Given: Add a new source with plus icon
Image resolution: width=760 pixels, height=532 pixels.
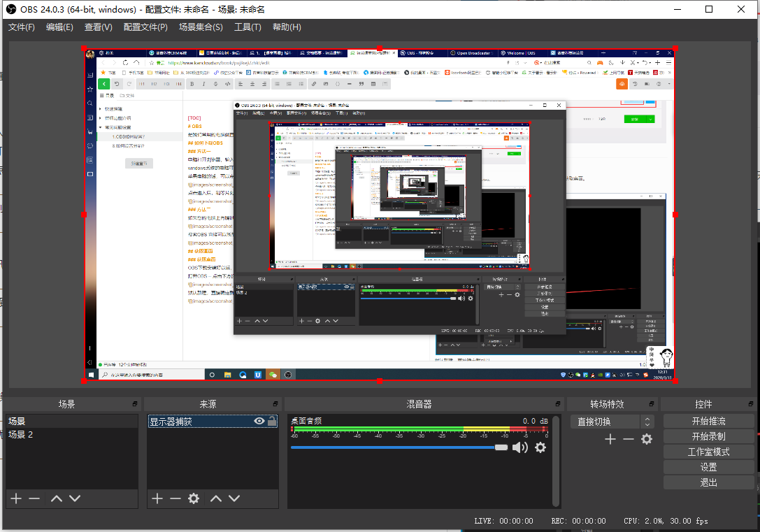Looking at the screenshot, I should [x=157, y=498].
